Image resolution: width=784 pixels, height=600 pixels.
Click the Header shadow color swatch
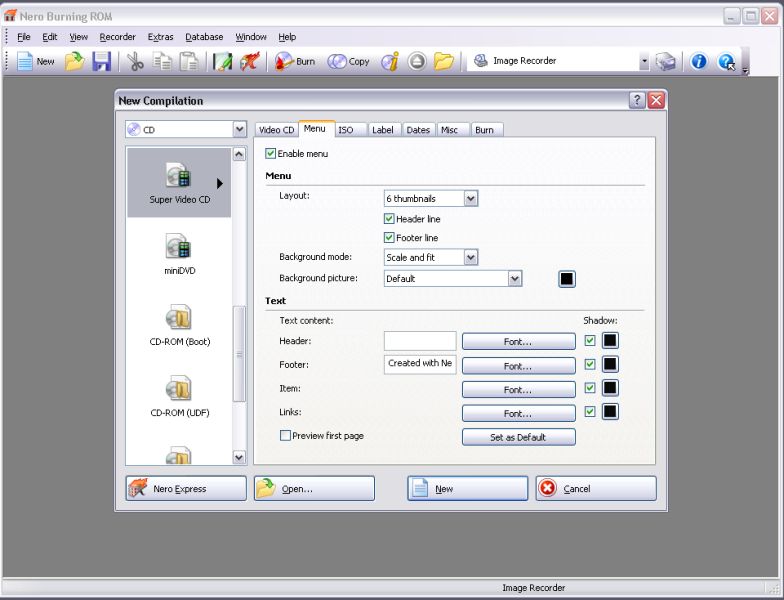(x=610, y=340)
